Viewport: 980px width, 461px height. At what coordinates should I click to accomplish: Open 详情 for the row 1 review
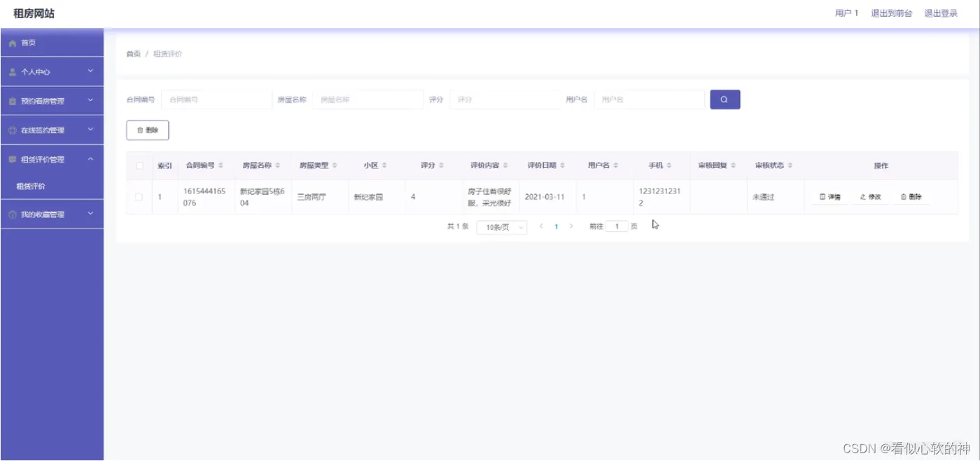click(x=830, y=198)
